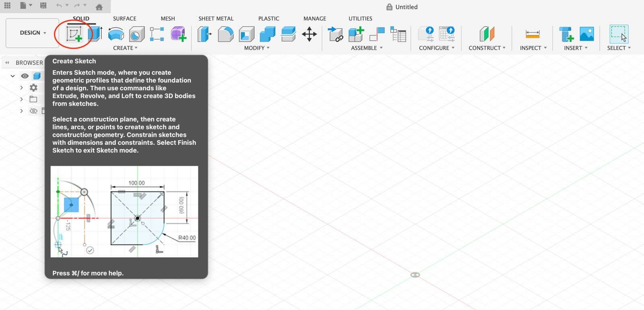The height and width of the screenshot is (310, 644).
Task: Toggle the eye visibility of the root component
Action: pos(25,76)
